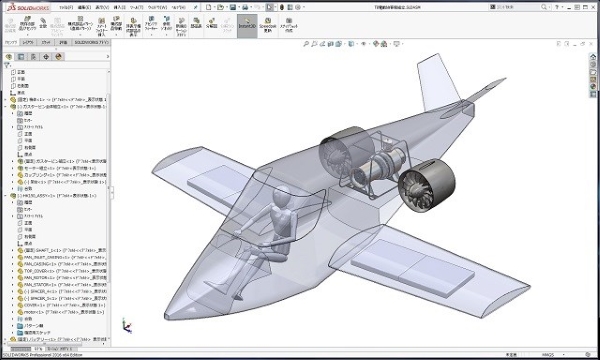600x360 pixels.
Task: Select the New document icon
Action: pos(209,7)
